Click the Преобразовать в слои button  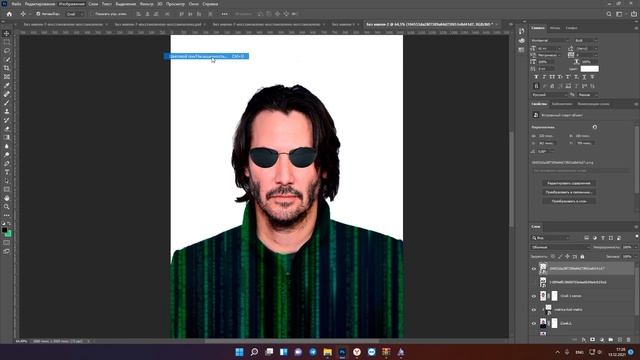[569, 201]
